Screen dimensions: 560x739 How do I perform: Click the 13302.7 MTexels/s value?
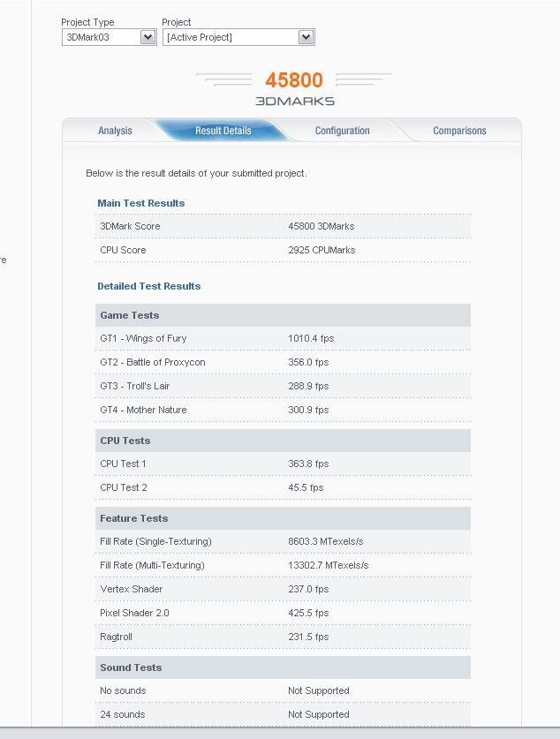coord(328,566)
